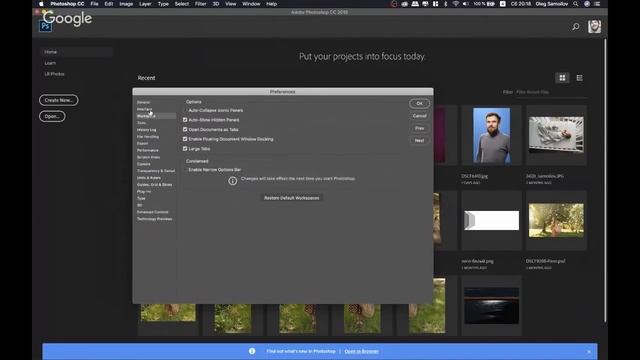Screen dimensions: 640x360
Task: Select File Handling in the Preferences list
Action: click(148, 137)
